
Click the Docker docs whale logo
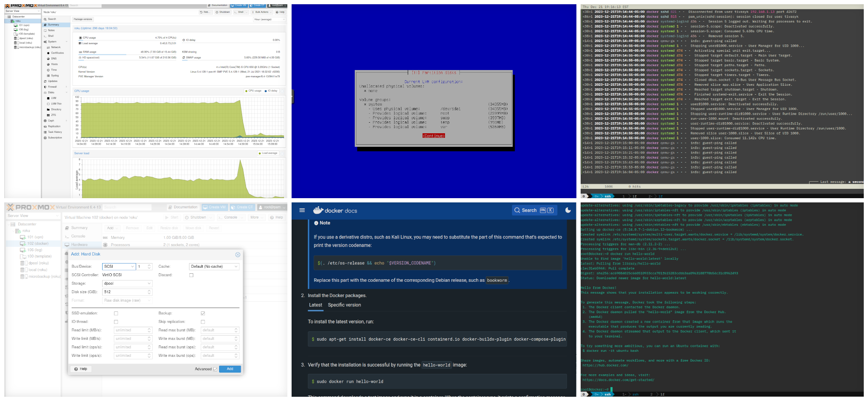click(x=318, y=210)
